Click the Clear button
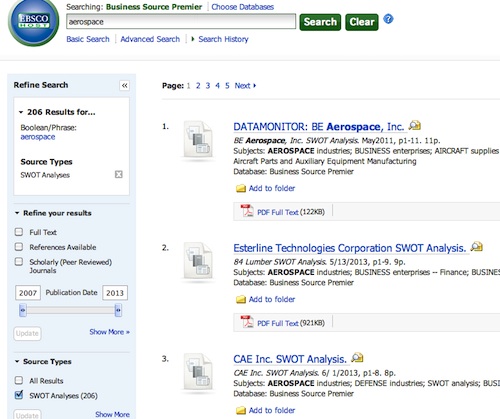This screenshot has height=419, width=500. pyautogui.click(x=362, y=22)
